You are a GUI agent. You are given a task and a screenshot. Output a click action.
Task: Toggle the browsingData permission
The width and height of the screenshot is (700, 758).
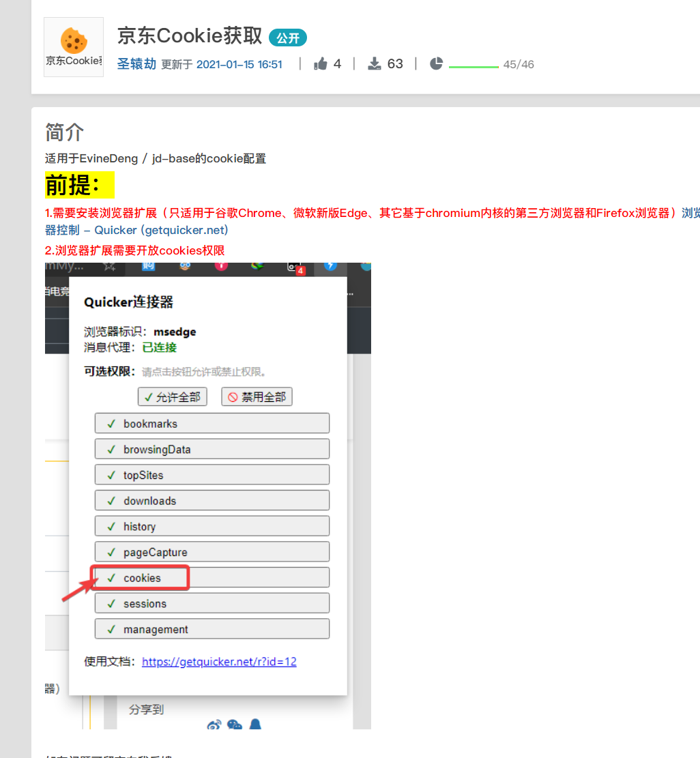tap(212, 449)
